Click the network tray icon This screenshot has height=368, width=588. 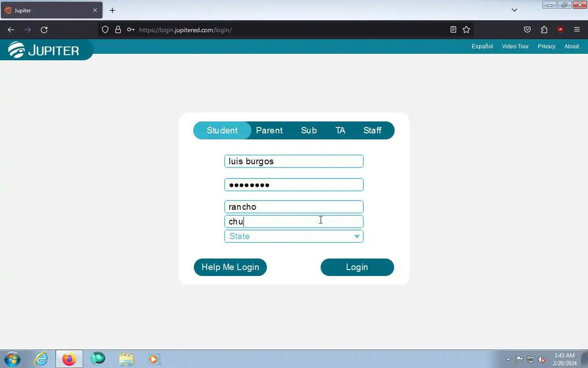pos(531,360)
